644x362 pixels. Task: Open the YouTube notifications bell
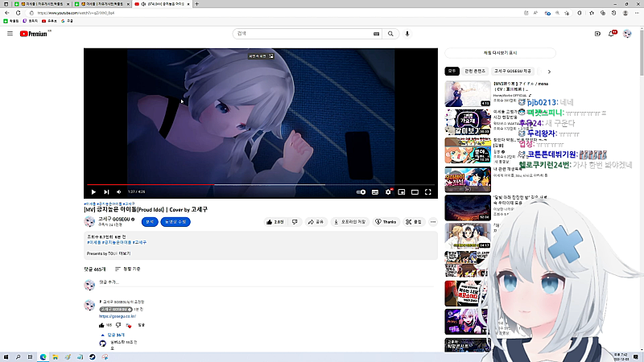coord(612,34)
